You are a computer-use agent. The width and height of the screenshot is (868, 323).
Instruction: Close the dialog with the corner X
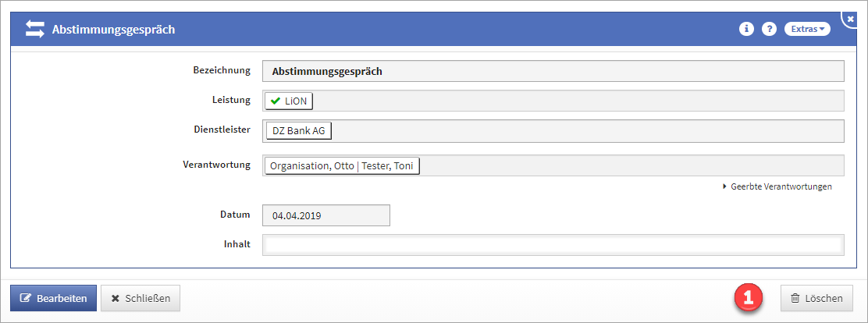(851, 18)
